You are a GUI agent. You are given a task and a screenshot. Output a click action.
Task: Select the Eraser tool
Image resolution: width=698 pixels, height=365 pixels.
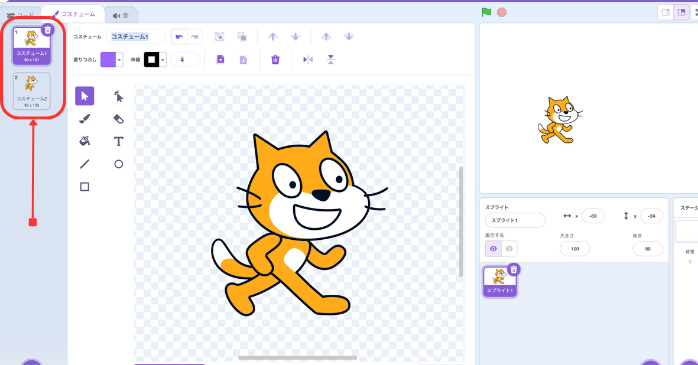pos(118,119)
